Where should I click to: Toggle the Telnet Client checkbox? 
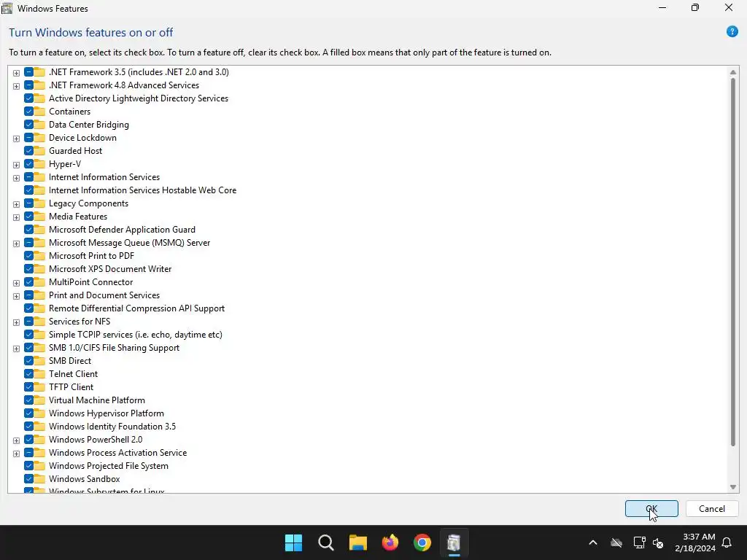pos(28,374)
